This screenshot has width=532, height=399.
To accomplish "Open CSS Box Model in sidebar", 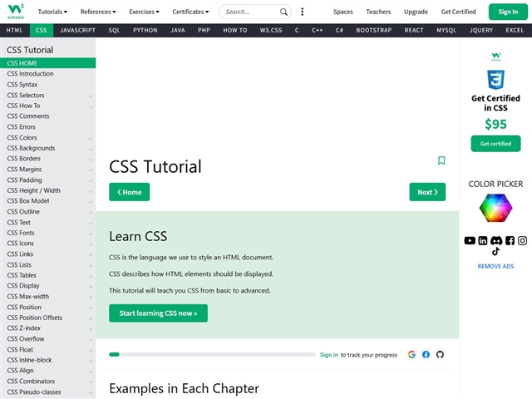I will [x=48, y=201].
